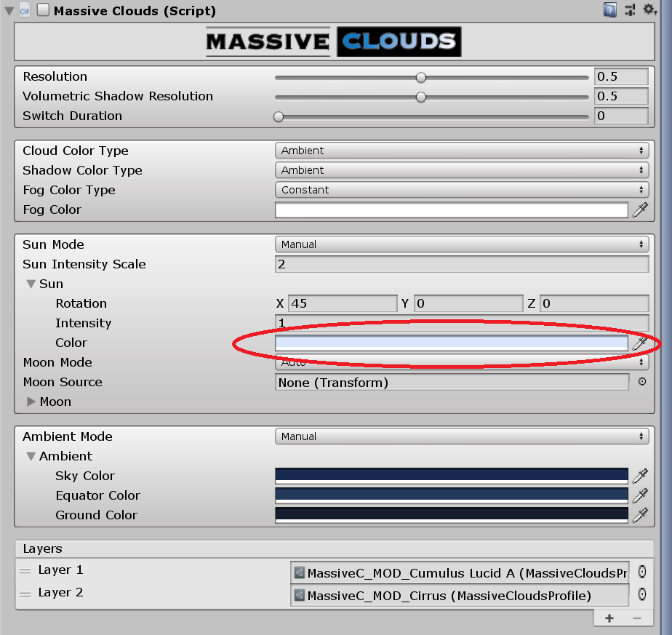Screen dimensions: 672x635
Task: Open the Fog Color Type dropdown
Action: (462, 190)
